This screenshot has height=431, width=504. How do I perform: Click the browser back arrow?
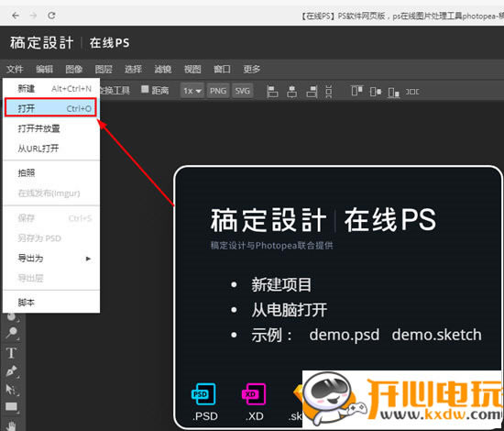pyautogui.click(x=15, y=15)
